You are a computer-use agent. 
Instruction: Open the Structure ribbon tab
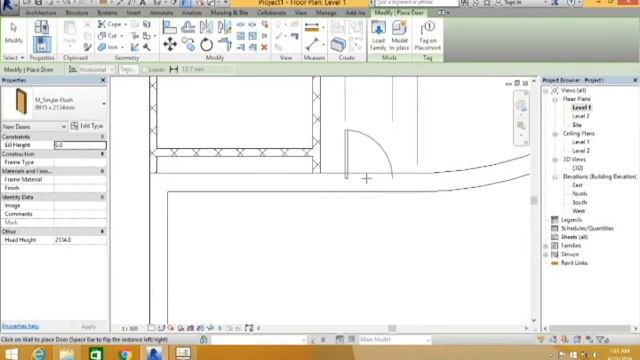(x=77, y=13)
